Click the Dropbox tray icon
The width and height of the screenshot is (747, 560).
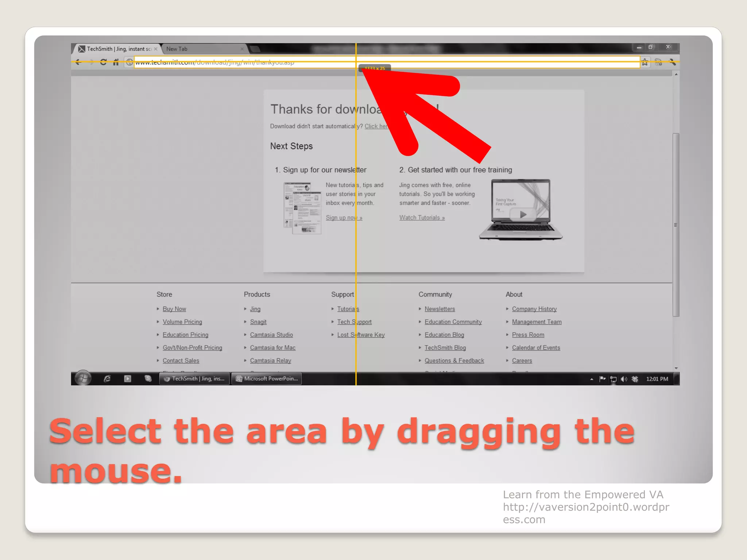(635, 379)
